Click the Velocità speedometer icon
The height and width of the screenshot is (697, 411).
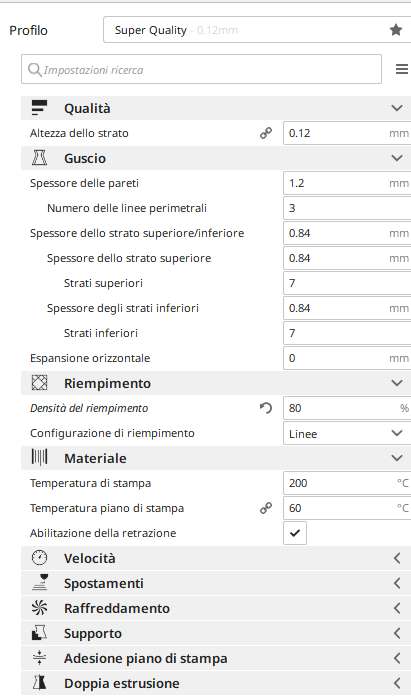pos(40,558)
